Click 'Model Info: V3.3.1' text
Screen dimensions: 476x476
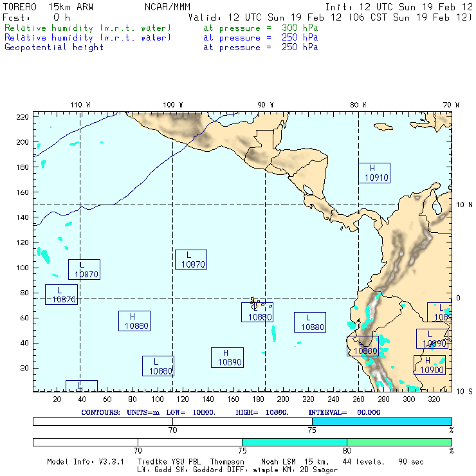pos(86,462)
